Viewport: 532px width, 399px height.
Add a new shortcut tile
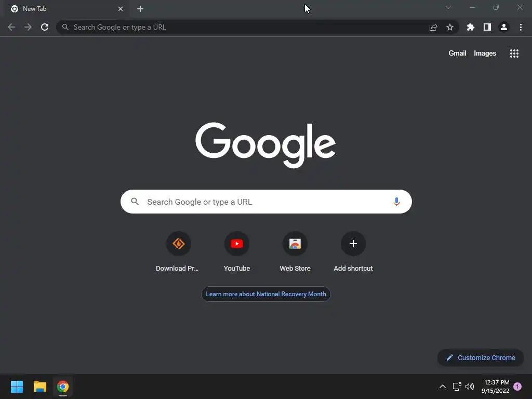click(x=353, y=252)
